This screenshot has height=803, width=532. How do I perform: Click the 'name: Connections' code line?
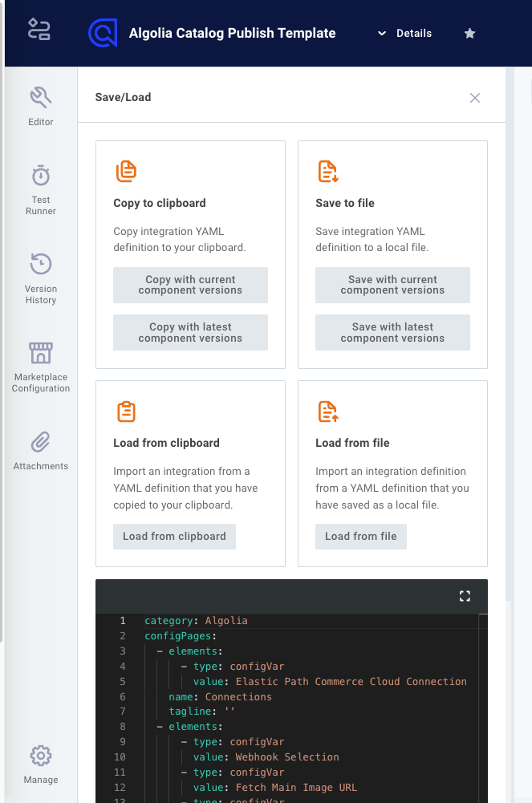[220, 697]
